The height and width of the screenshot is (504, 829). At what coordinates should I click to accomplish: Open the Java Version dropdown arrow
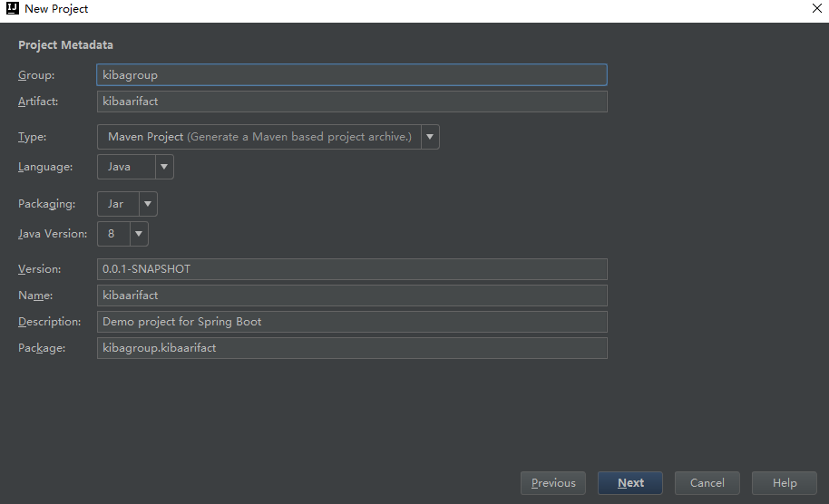click(x=139, y=234)
